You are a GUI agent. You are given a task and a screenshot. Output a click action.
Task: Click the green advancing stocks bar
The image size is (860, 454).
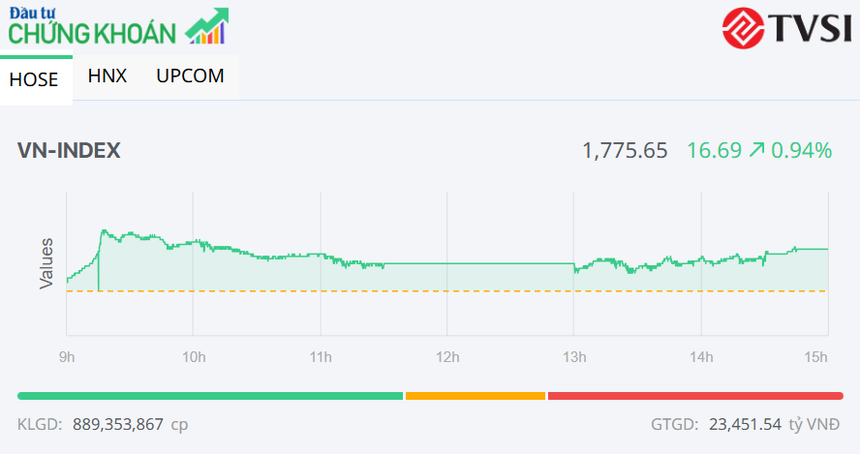[210, 396]
